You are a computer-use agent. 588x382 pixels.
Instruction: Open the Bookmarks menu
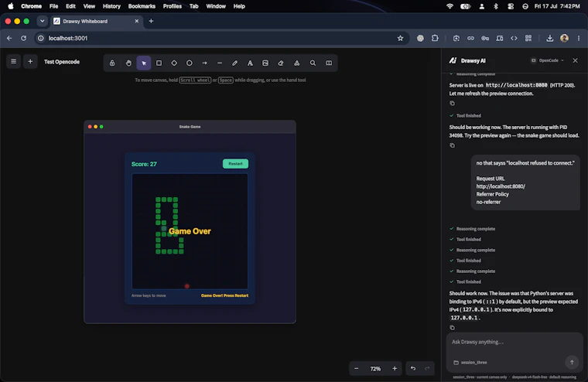142,6
